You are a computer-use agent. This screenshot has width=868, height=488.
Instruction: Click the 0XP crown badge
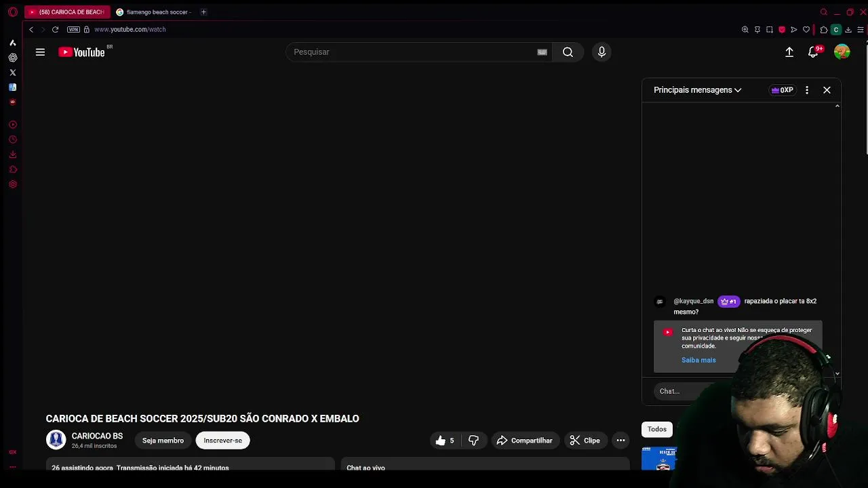pyautogui.click(x=782, y=90)
